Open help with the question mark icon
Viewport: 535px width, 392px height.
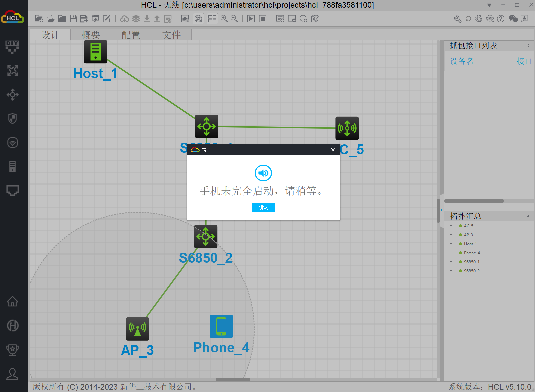[501, 19]
